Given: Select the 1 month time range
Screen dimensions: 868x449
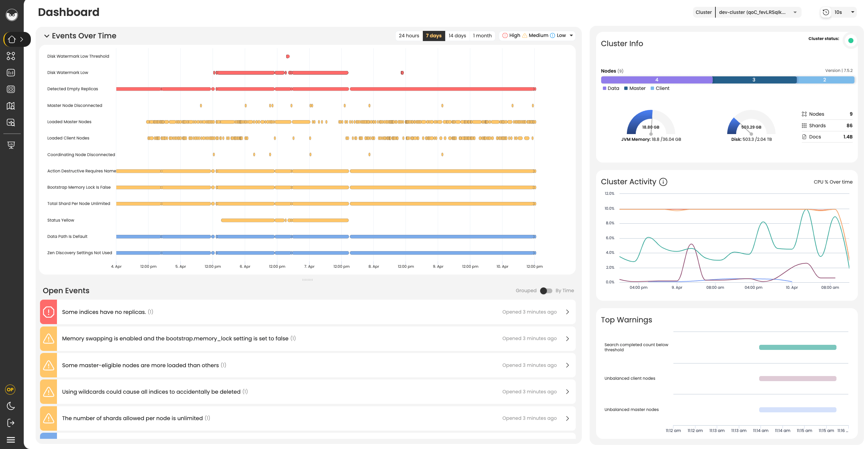Looking at the screenshot, I should [x=482, y=36].
